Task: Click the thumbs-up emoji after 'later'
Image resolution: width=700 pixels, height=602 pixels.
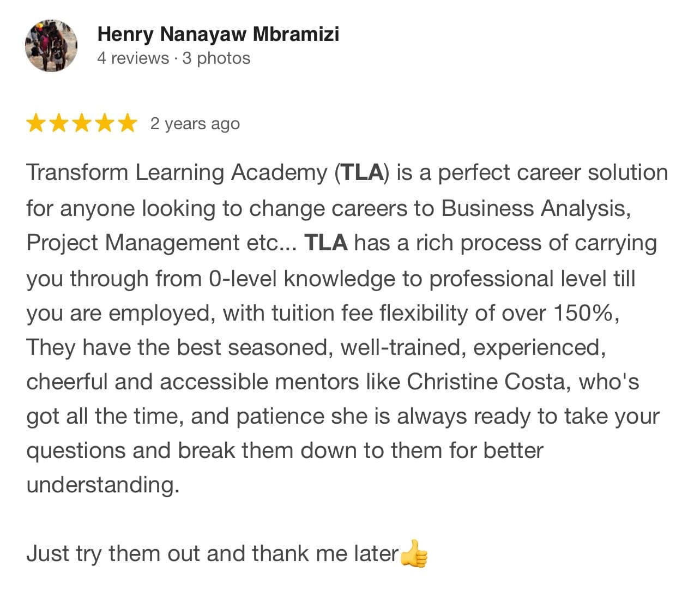Action: pos(414,553)
